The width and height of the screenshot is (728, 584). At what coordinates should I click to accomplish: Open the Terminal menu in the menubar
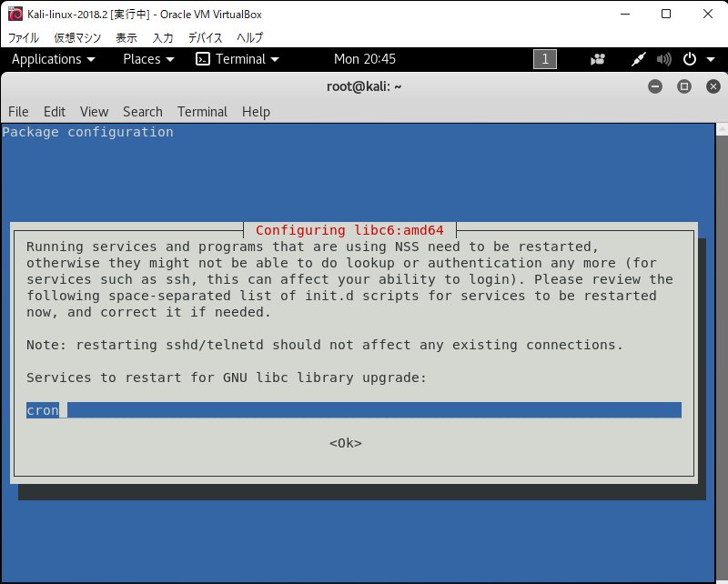coord(202,112)
